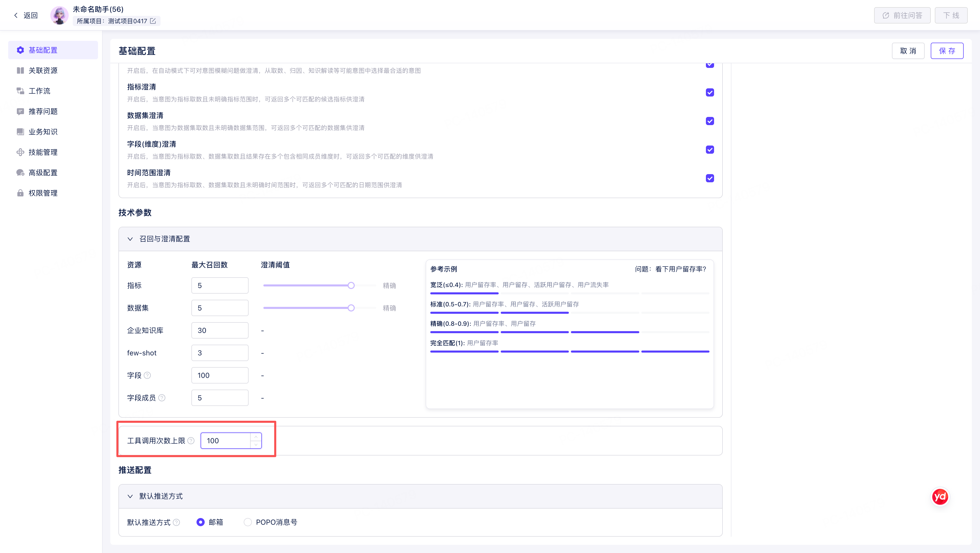The height and width of the screenshot is (553, 980).
Task: Toggle the 时间范围澄清 checkbox
Action: 710,178
